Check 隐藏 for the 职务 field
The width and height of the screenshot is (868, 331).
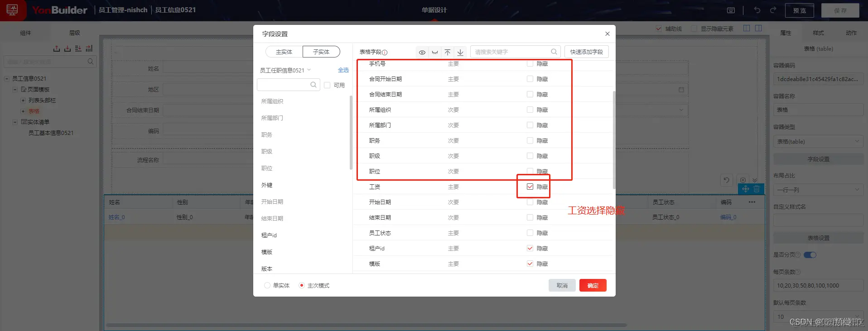point(530,140)
